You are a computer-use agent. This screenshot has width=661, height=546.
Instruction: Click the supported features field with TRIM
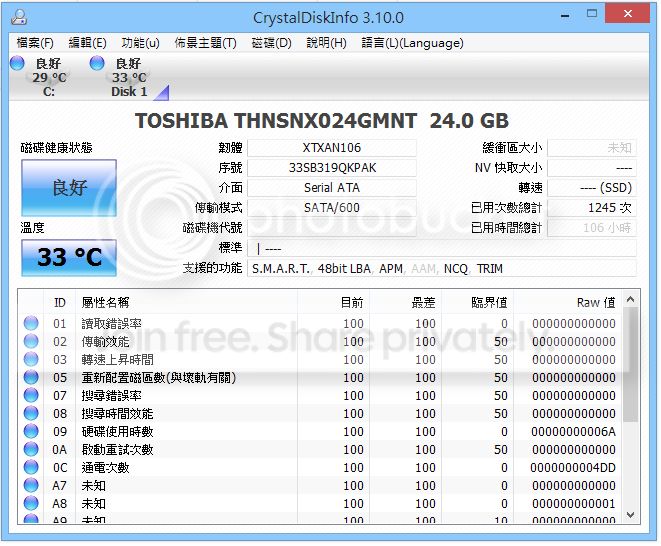tap(441, 268)
